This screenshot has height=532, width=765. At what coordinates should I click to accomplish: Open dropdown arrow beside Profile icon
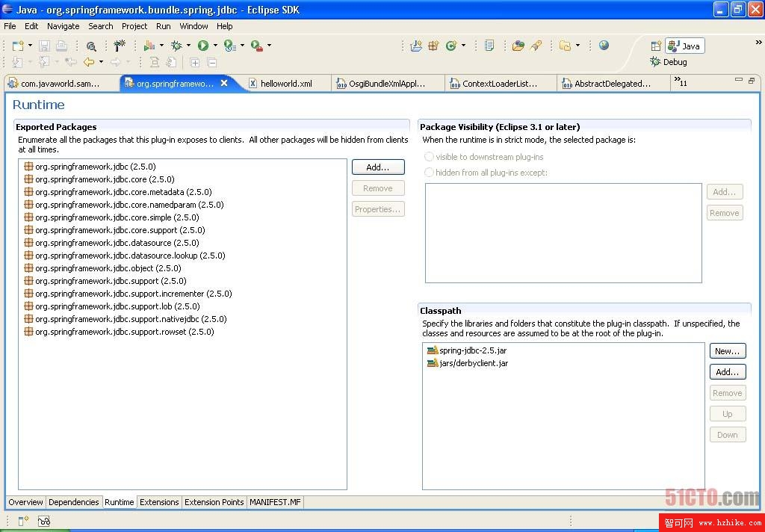pos(161,46)
